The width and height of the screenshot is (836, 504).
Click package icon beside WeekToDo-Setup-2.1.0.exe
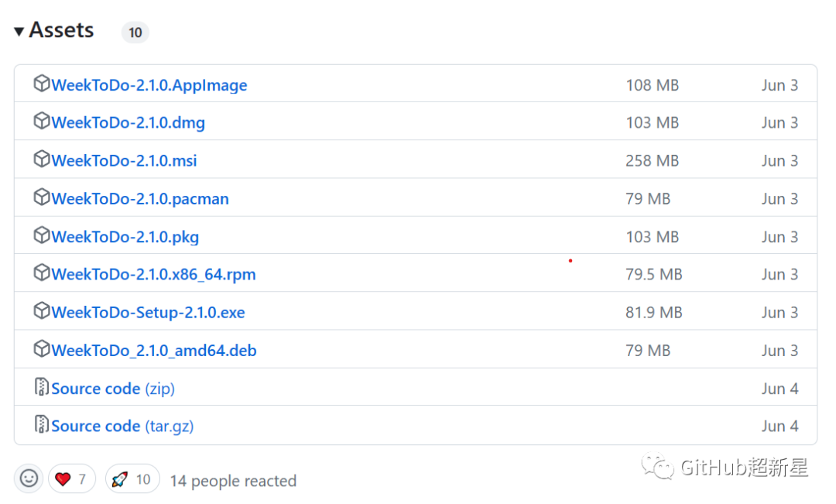(x=42, y=311)
